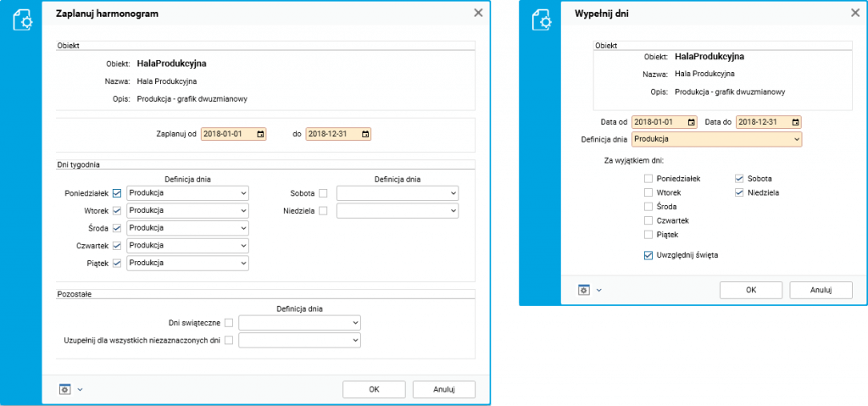
Task: Close the Zaplanuj harmonogram dialog
Action: (x=478, y=14)
